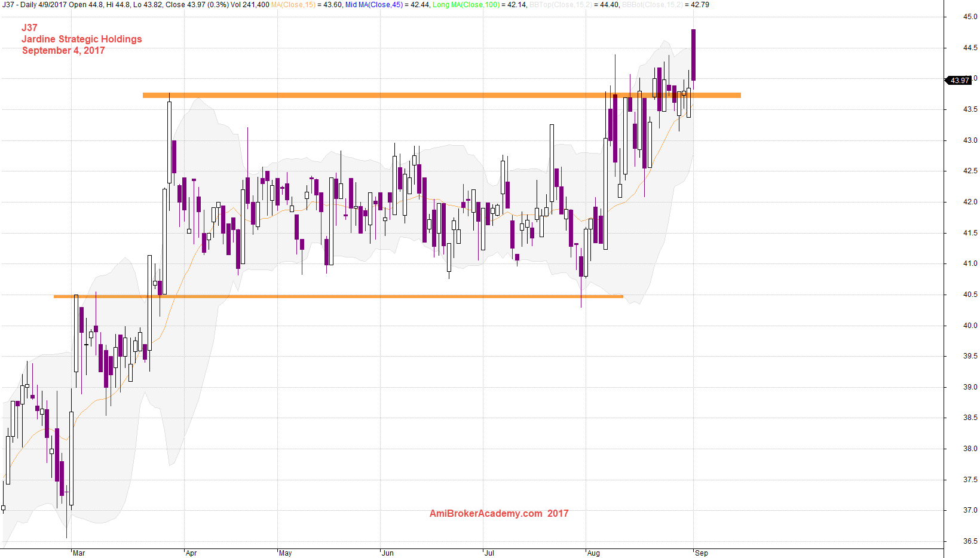Select the Apr label on the time axis

191,553
